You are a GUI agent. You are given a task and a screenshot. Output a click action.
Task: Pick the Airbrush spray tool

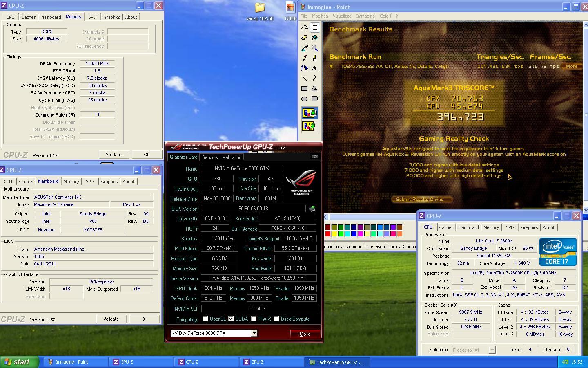coord(305,68)
